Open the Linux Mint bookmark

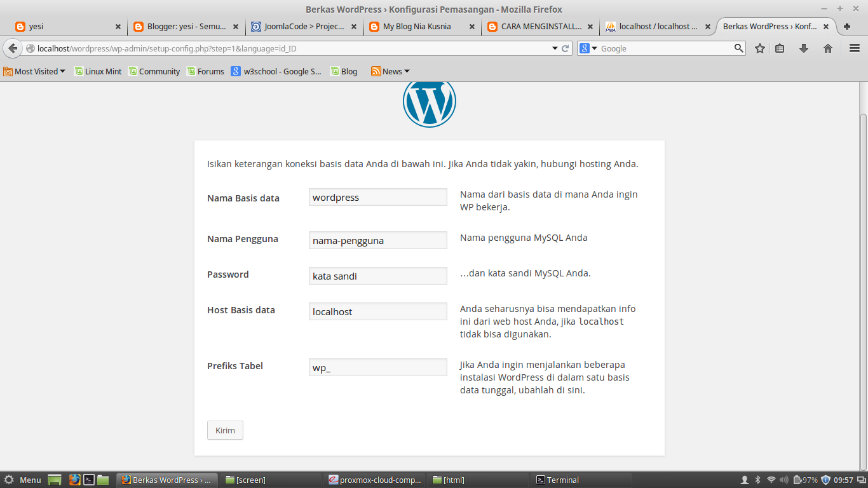(98, 71)
